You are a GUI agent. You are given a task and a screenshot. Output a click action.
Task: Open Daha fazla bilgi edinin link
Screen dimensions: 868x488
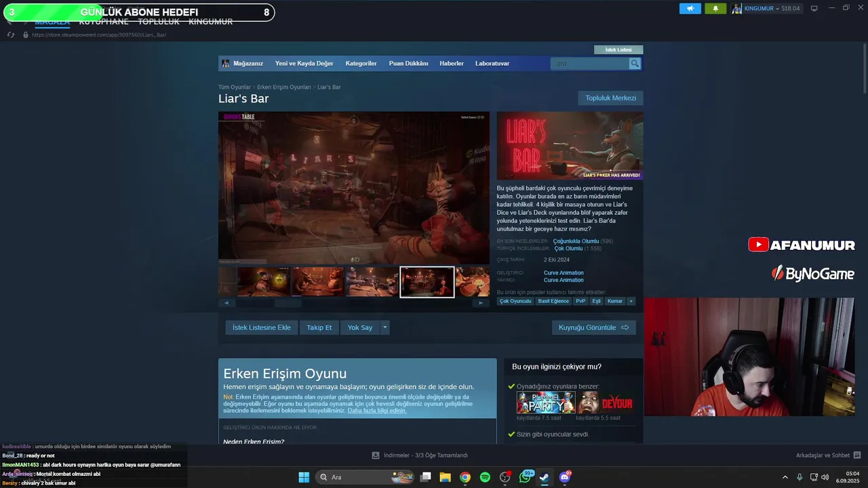377,411
